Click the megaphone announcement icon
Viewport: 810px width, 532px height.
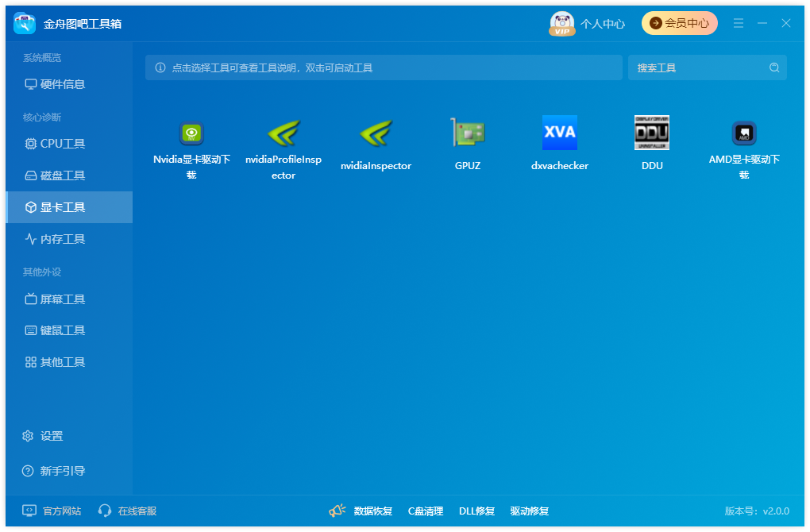pyautogui.click(x=337, y=511)
